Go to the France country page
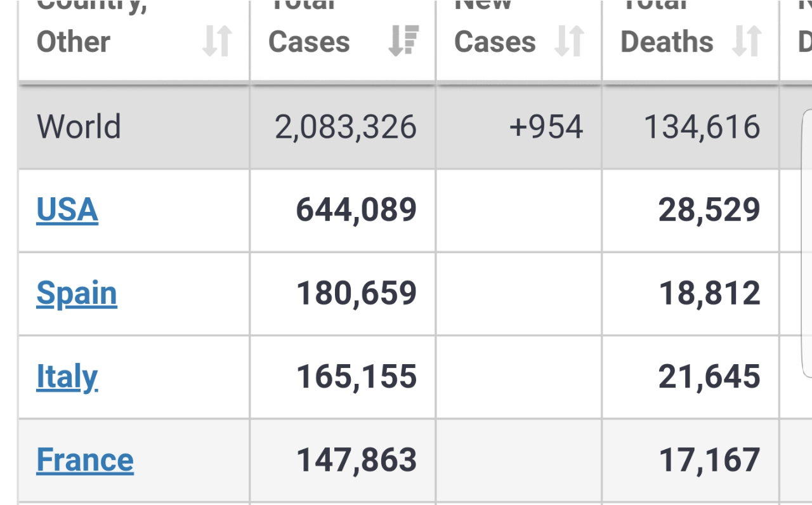Screen dimensions: 812x505 coord(85,460)
